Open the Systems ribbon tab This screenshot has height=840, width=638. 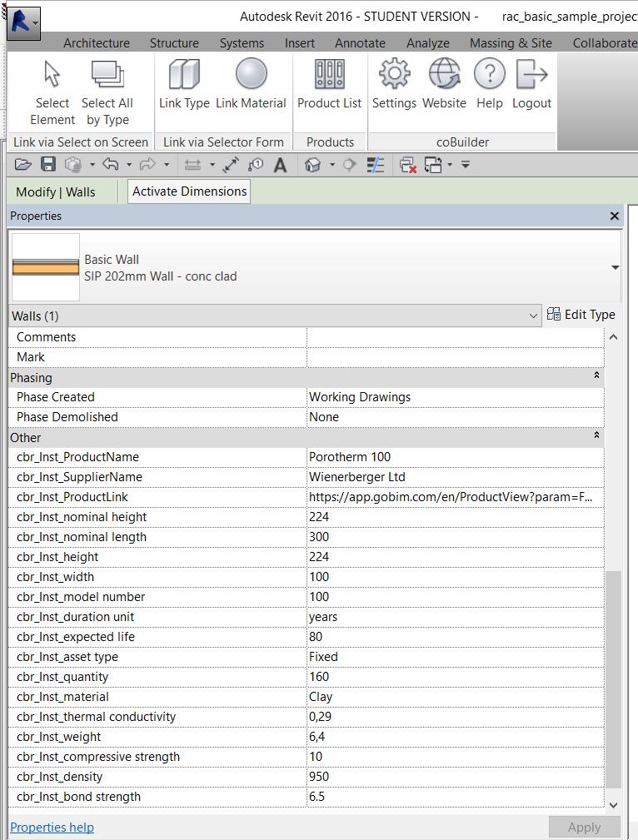click(242, 42)
